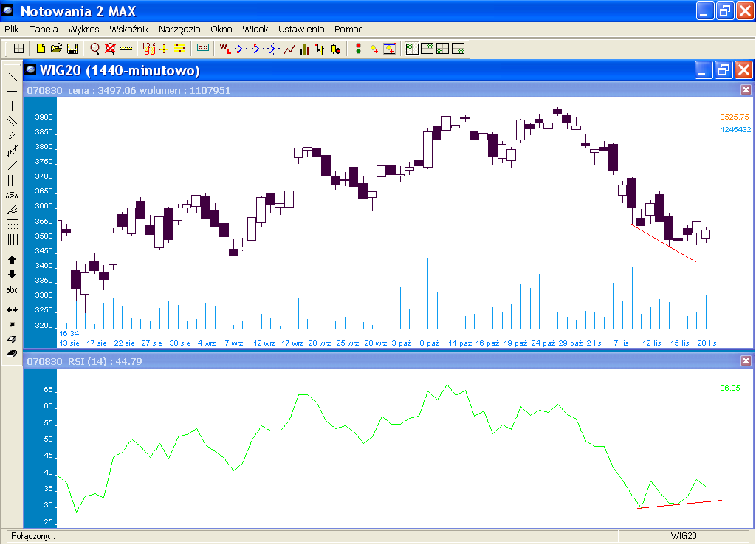Screen dimensions: 756x545
Task: Switch to line chart type icon
Action: (x=289, y=49)
